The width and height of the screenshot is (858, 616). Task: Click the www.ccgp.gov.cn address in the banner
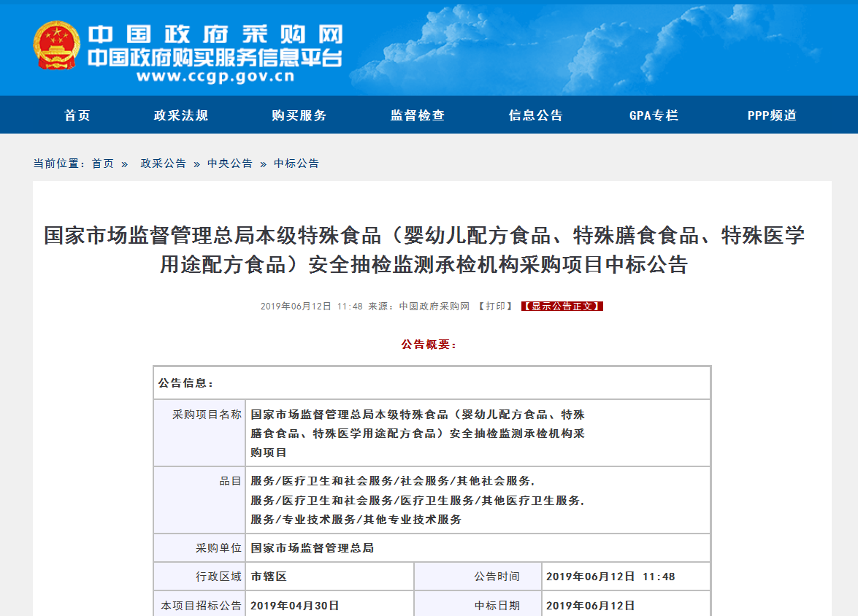coord(215,76)
